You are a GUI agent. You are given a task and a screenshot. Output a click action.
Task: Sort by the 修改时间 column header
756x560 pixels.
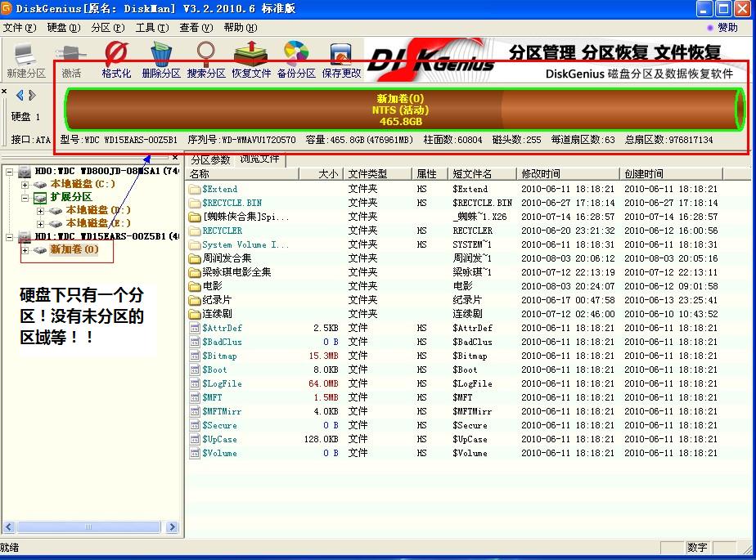568,173
